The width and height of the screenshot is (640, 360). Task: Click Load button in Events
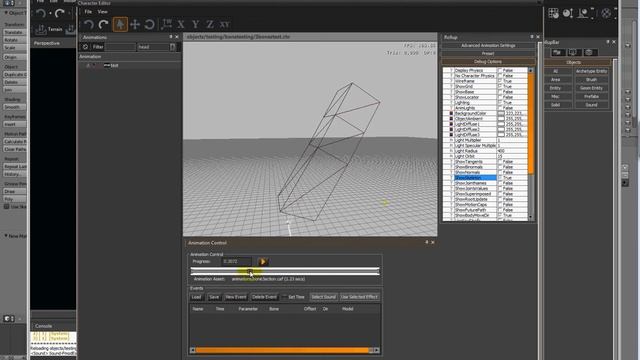pos(196,297)
